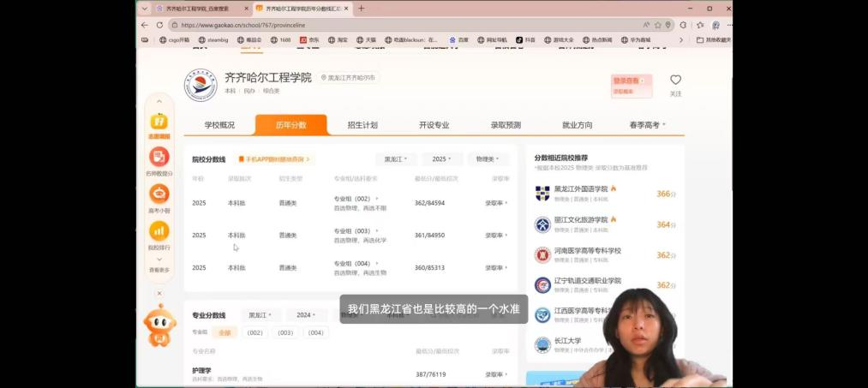The image size is (868, 388).
Task: Open the 名师教报分 sidebar icon
Action: click(x=159, y=158)
